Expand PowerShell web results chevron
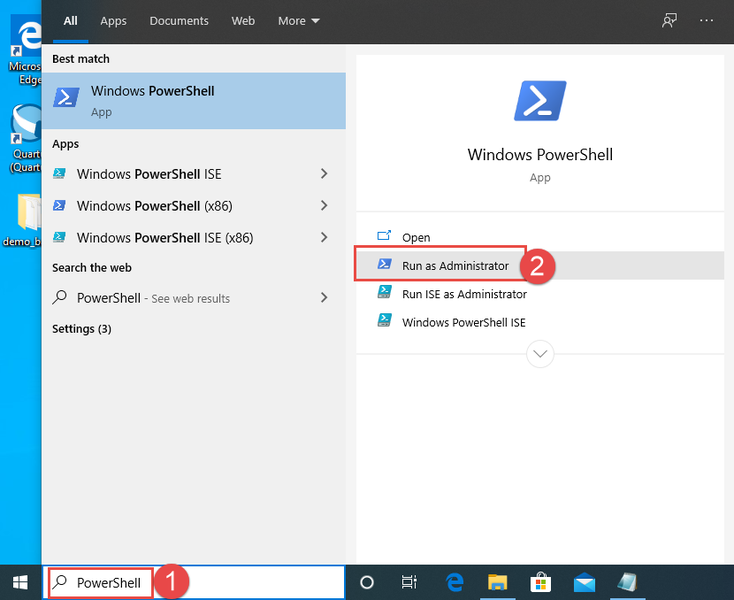 (x=324, y=298)
